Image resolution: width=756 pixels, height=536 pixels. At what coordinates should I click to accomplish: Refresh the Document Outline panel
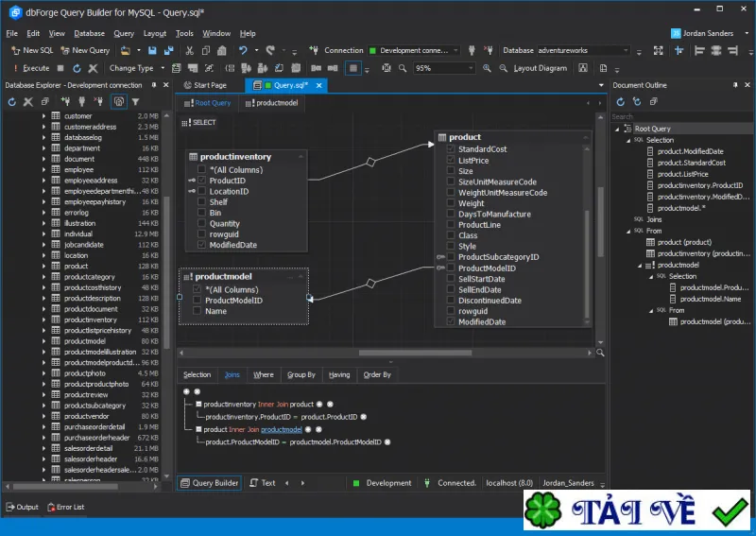[x=621, y=102]
